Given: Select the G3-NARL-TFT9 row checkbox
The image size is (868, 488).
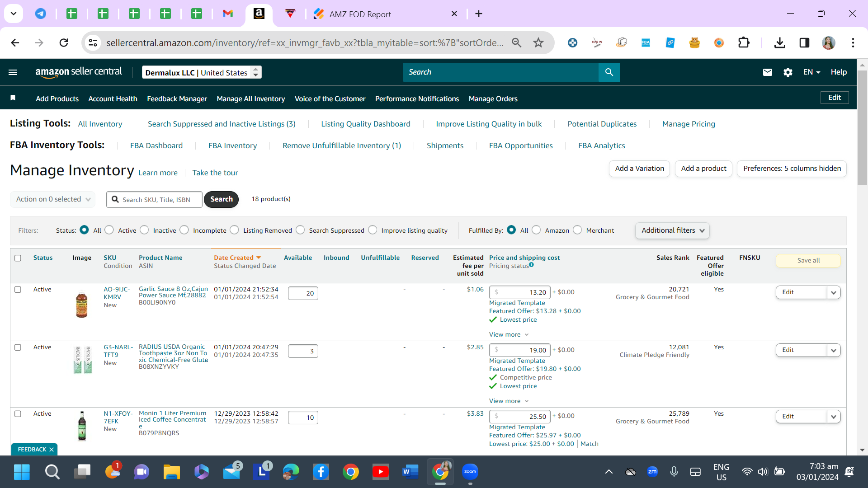Looking at the screenshot, I should pos(18,347).
